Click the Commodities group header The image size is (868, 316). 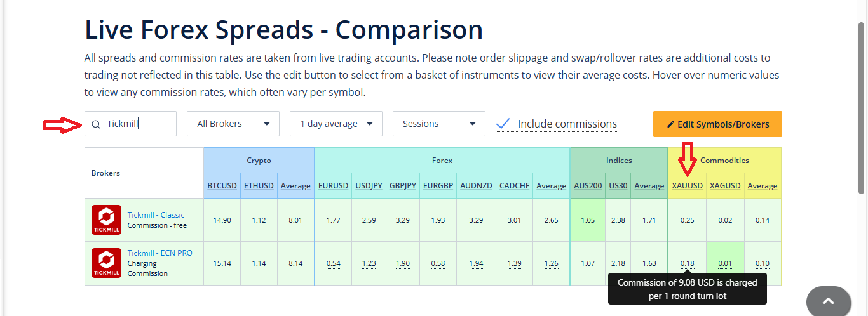(725, 161)
